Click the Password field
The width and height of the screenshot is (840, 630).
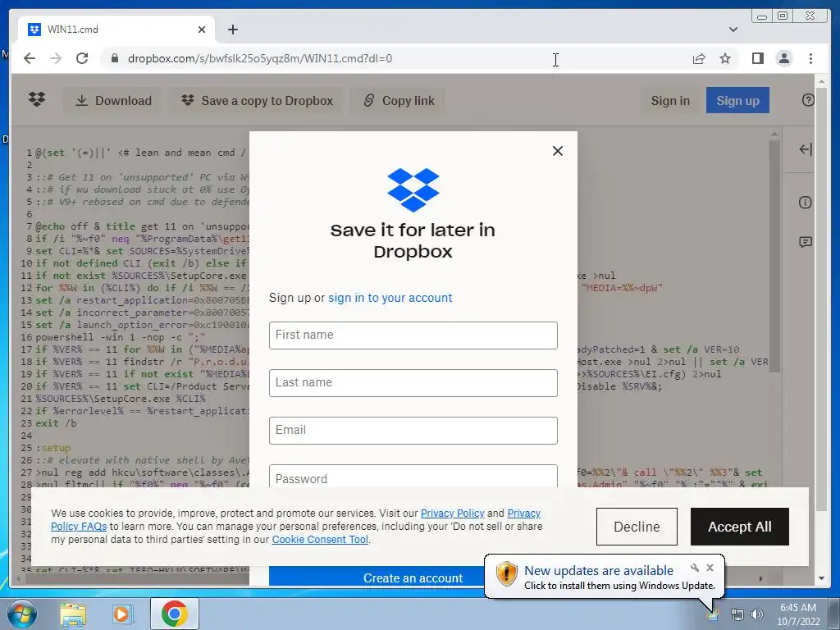(x=413, y=477)
